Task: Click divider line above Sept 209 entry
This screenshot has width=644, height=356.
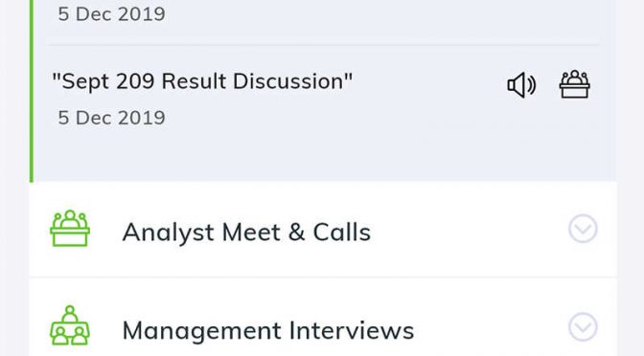Action: point(323,45)
